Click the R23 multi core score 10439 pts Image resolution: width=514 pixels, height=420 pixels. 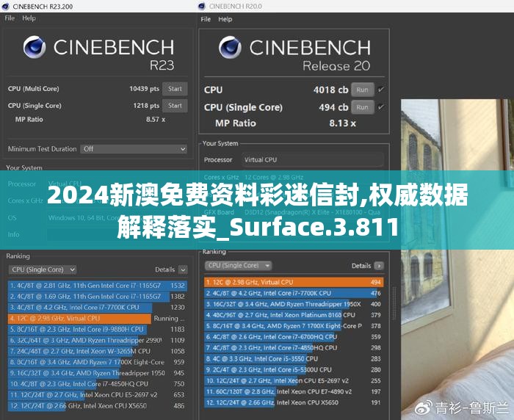(x=144, y=89)
